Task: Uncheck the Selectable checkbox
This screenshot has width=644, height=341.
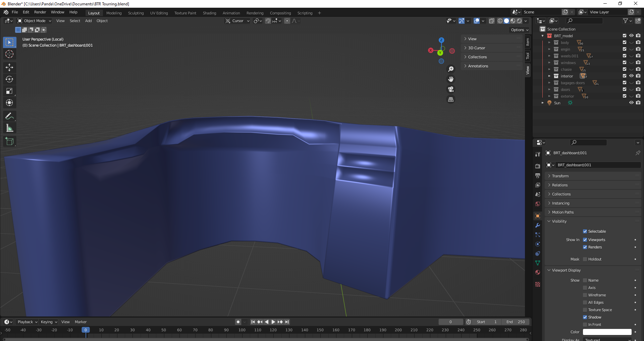Action: [585, 231]
